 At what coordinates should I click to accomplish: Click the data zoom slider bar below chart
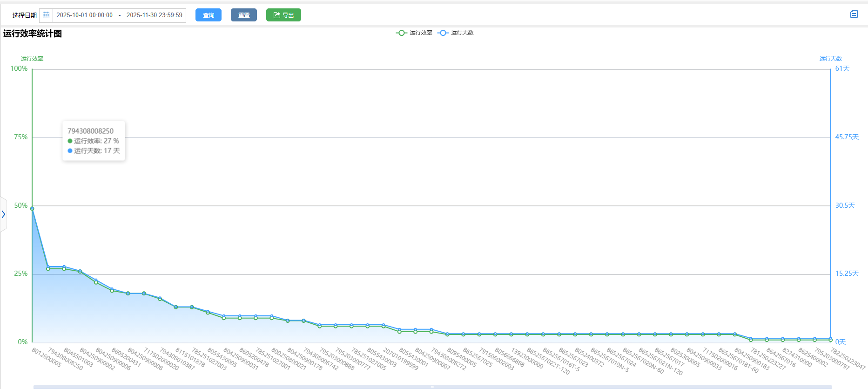(x=432, y=387)
